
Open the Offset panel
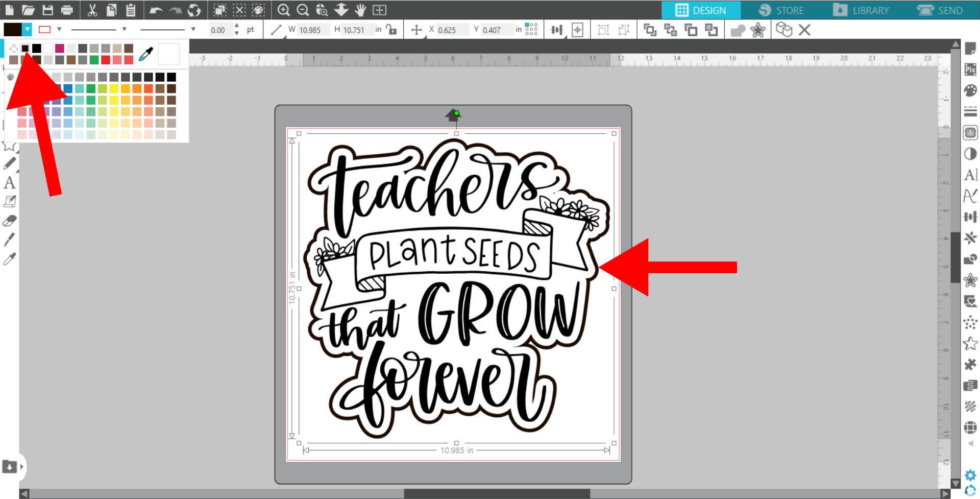(969, 279)
